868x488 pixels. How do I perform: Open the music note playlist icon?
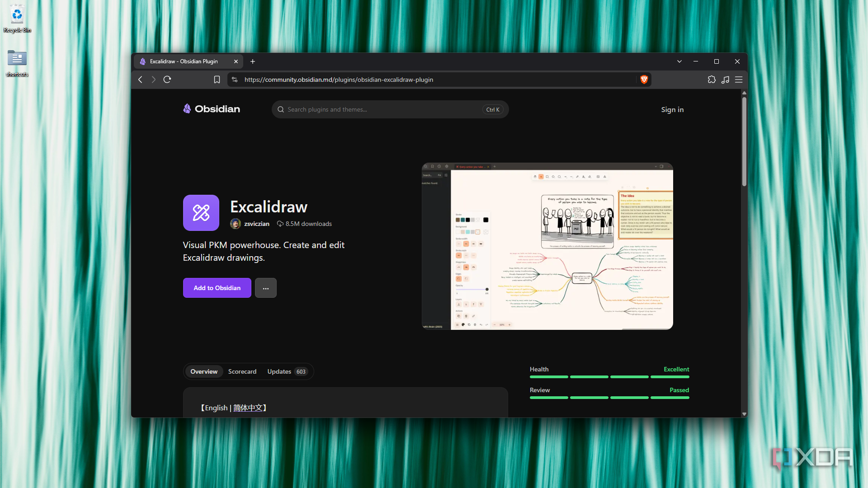725,80
